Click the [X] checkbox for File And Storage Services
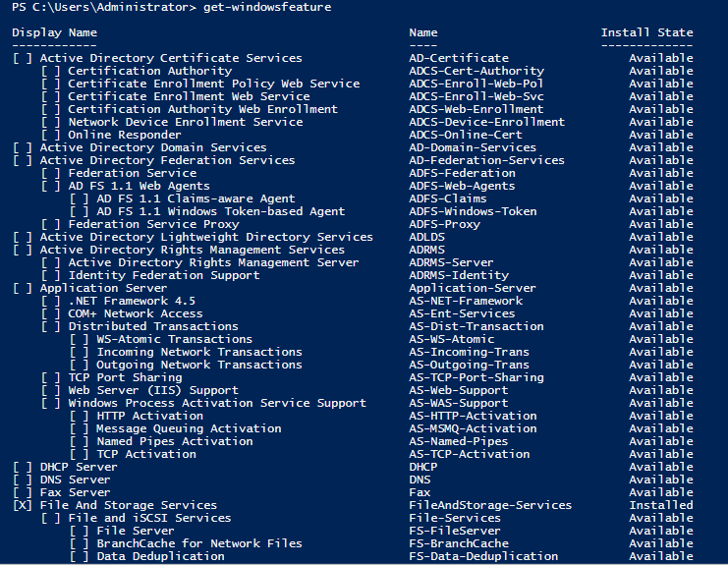 (23, 505)
